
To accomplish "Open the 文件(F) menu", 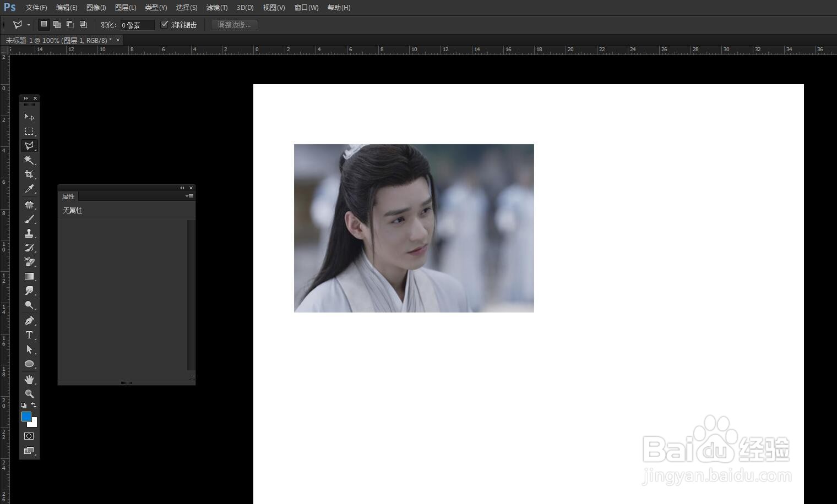I will pos(36,8).
